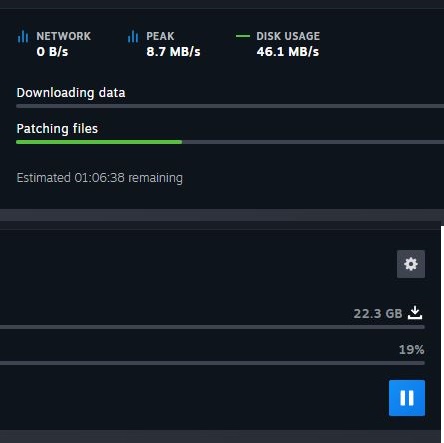Click the 'Patching files' label

(57, 129)
